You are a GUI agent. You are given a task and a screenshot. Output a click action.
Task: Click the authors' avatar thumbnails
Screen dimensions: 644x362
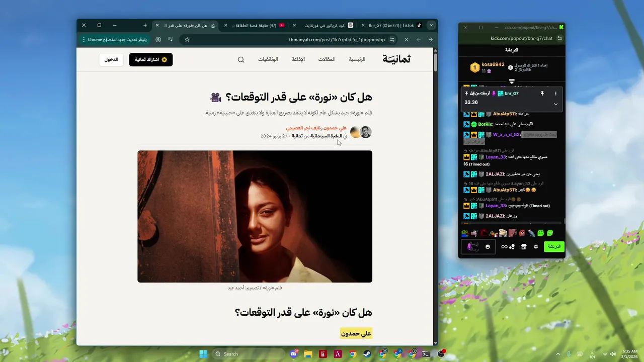click(361, 132)
